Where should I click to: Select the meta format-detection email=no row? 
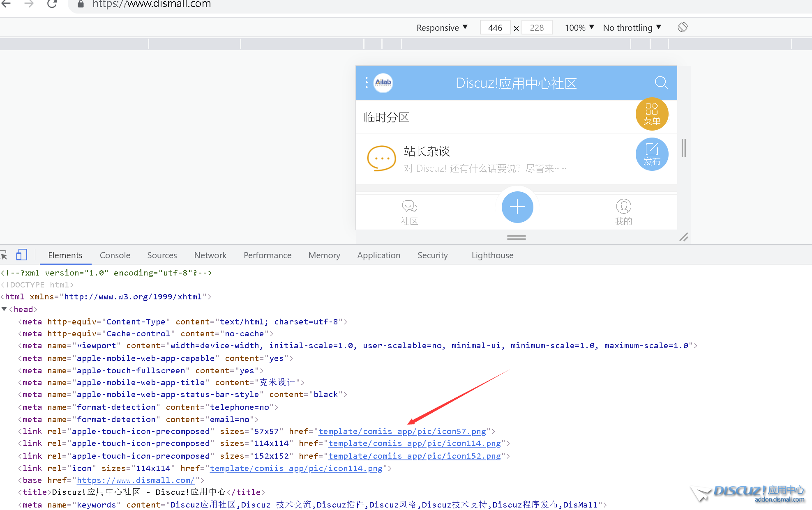[138, 419]
